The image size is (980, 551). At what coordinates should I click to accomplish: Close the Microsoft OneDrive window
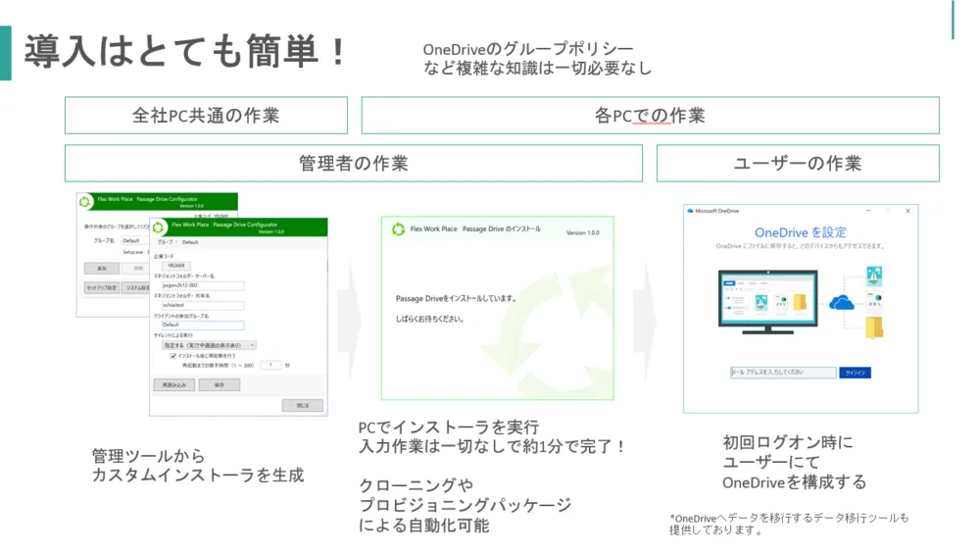point(907,211)
